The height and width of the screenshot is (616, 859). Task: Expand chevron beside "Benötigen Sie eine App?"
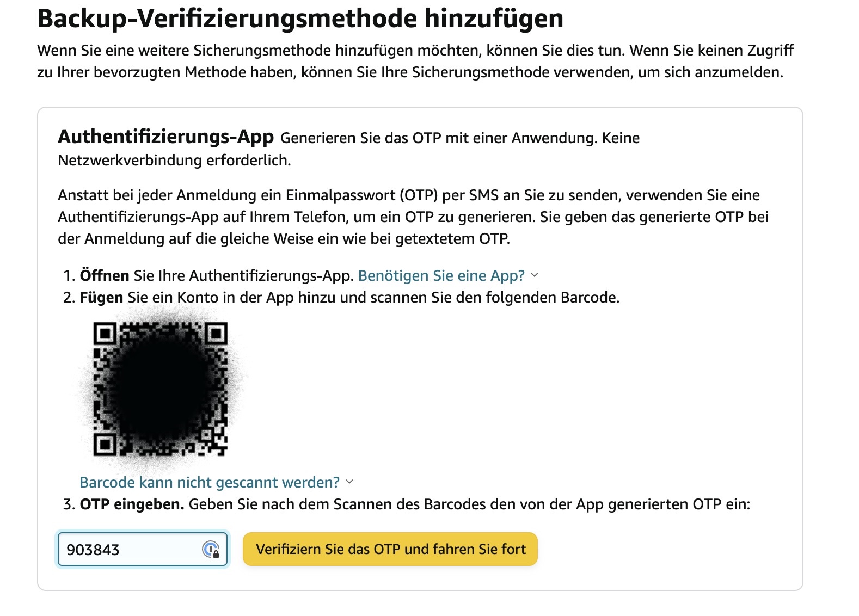[x=535, y=275]
